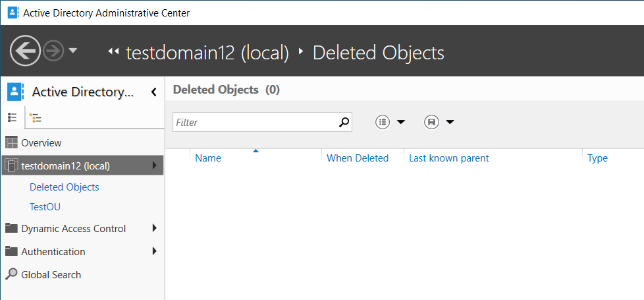Expand the breadcrumb arrow after testdomain12
Screen dimensions: 644x300
tap(301, 51)
